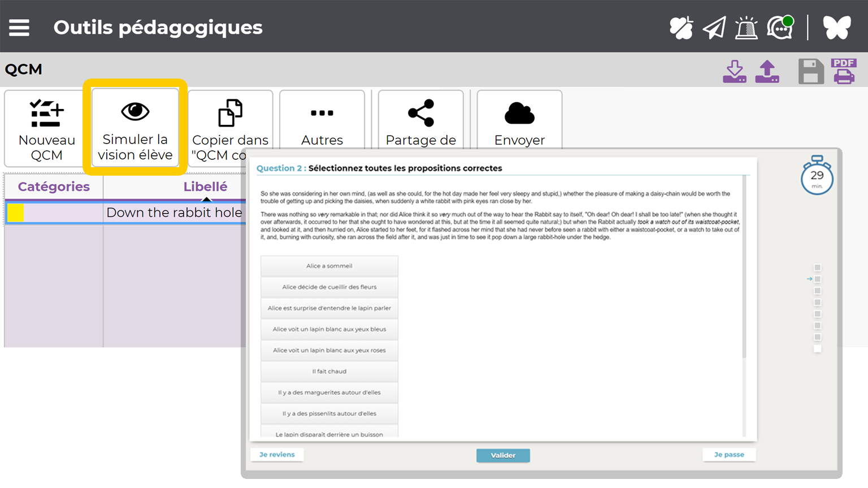Select the Down the rabbit hole row
The image size is (868, 488).
[126, 212]
